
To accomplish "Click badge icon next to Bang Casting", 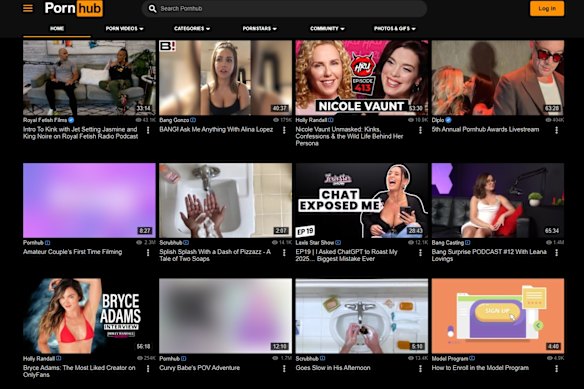I will [x=467, y=243].
